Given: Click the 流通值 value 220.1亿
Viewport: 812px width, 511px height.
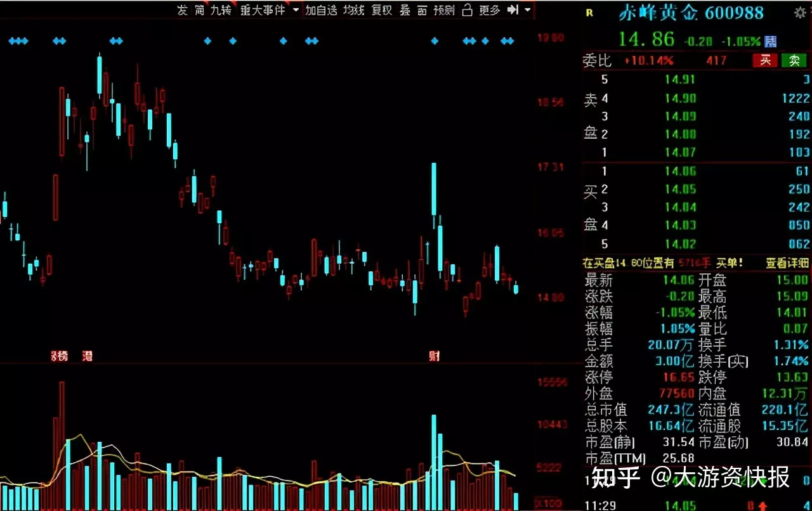Looking at the screenshot, I should click(786, 410).
